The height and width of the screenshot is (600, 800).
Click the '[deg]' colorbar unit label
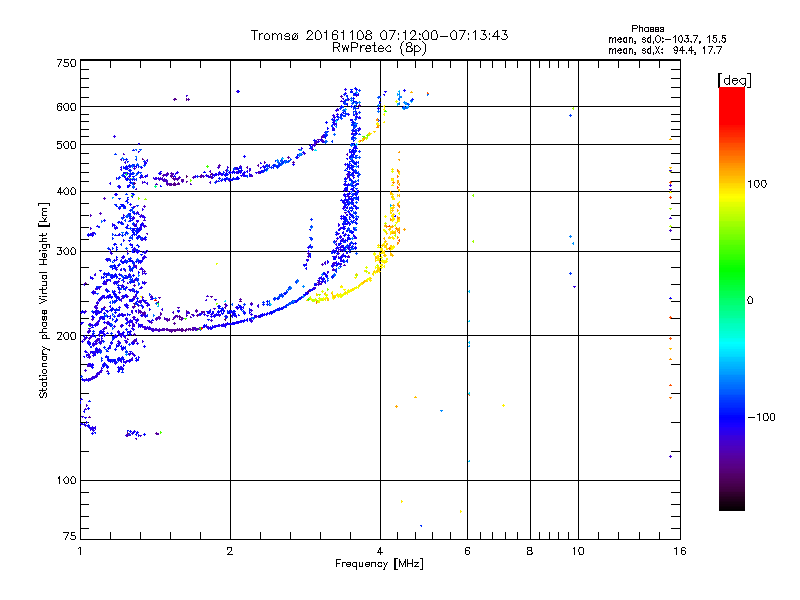pos(734,80)
